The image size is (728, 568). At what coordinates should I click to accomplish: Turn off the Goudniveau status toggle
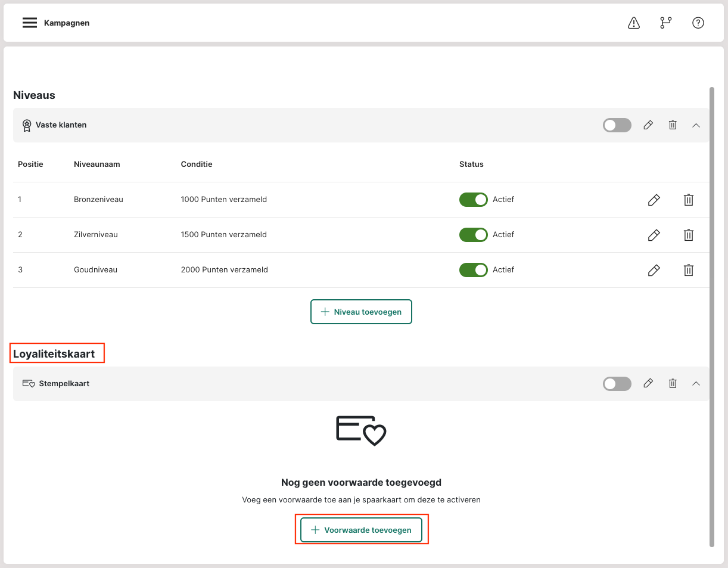(x=473, y=270)
